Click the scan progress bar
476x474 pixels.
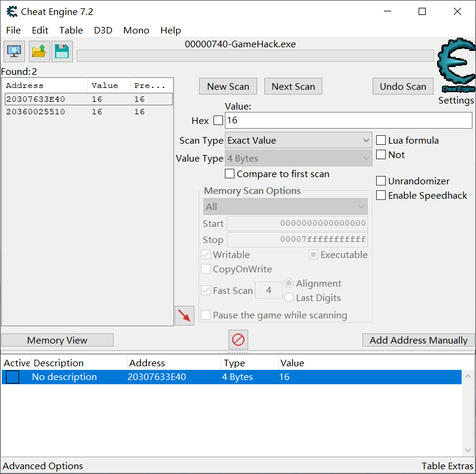pos(255,56)
